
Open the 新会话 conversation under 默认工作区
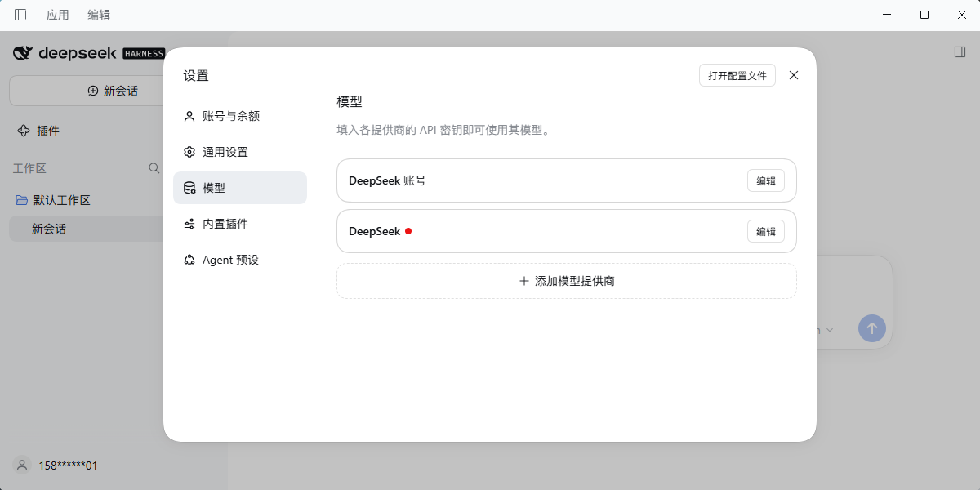(x=87, y=229)
